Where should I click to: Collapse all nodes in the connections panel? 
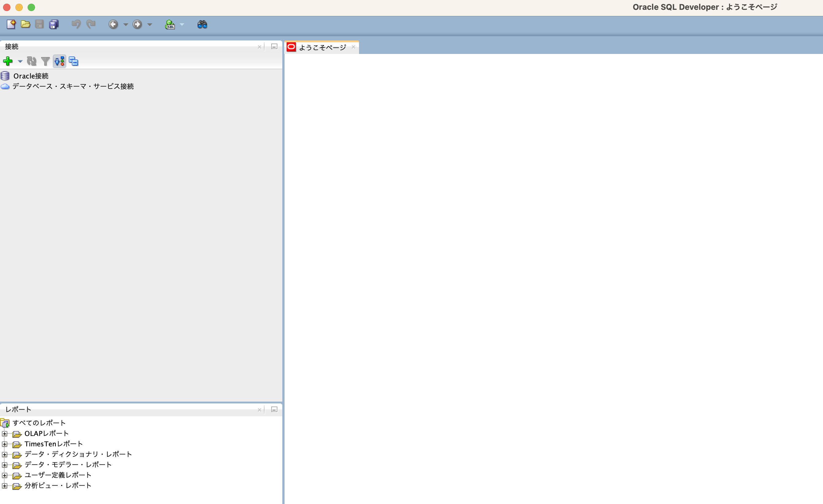[x=74, y=61]
